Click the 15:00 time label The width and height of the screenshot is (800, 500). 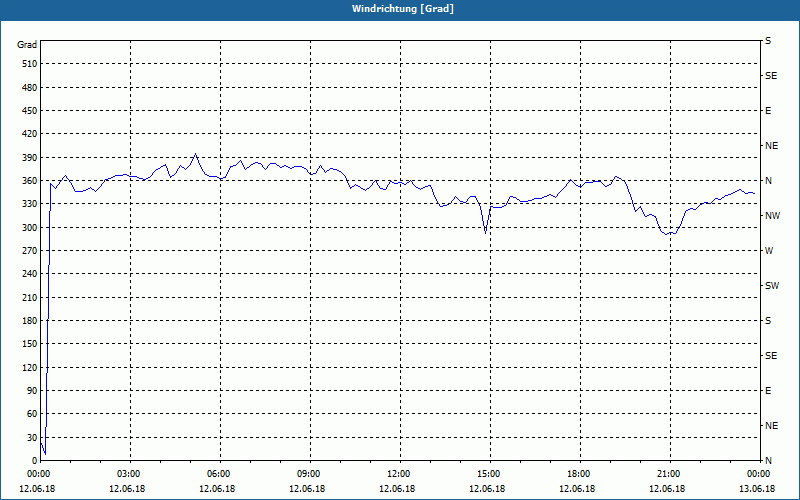click(487, 474)
